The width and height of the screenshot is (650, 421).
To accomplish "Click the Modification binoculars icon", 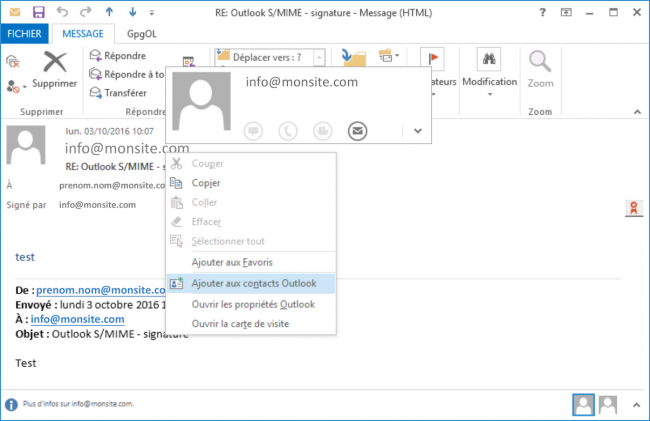I will point(489,59).
